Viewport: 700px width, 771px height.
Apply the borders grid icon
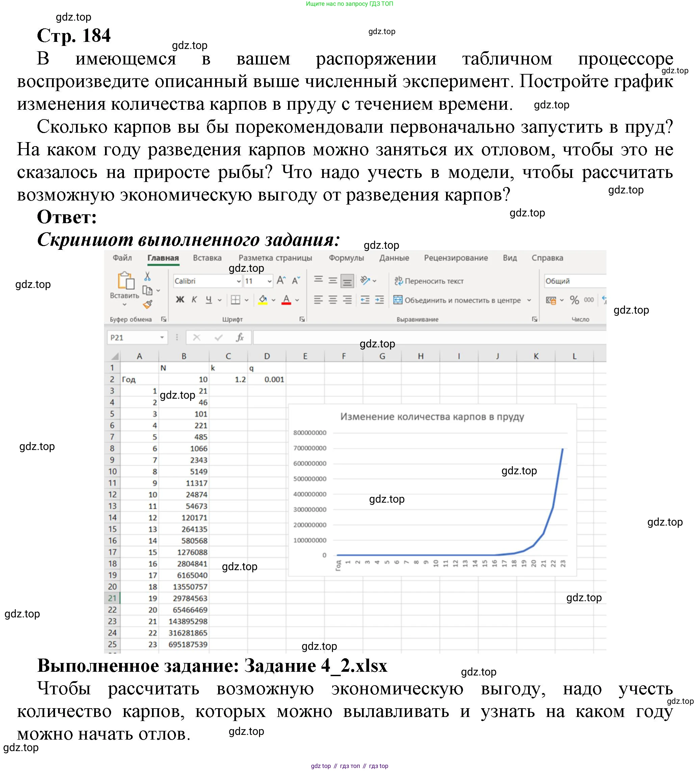[x=236, y=300]
